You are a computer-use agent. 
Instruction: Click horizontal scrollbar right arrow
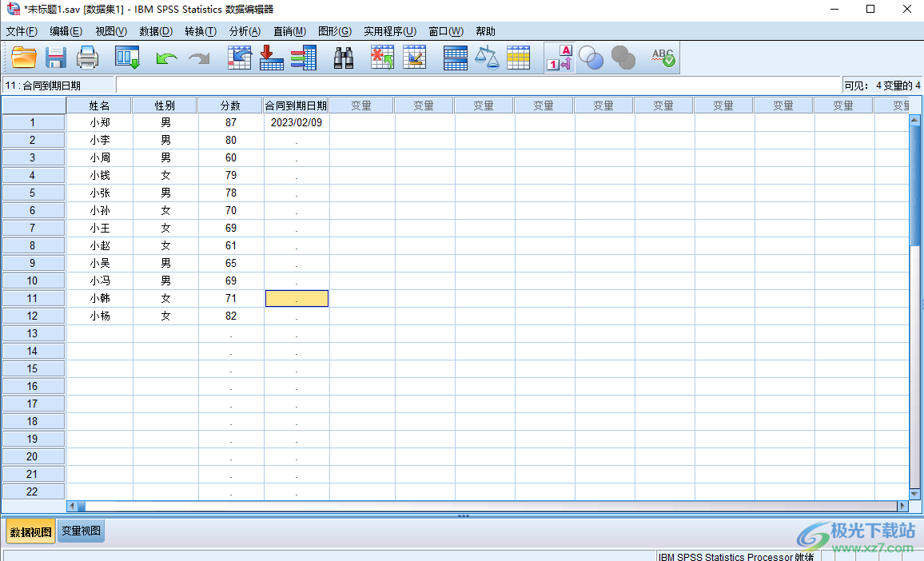pos(902,506)
